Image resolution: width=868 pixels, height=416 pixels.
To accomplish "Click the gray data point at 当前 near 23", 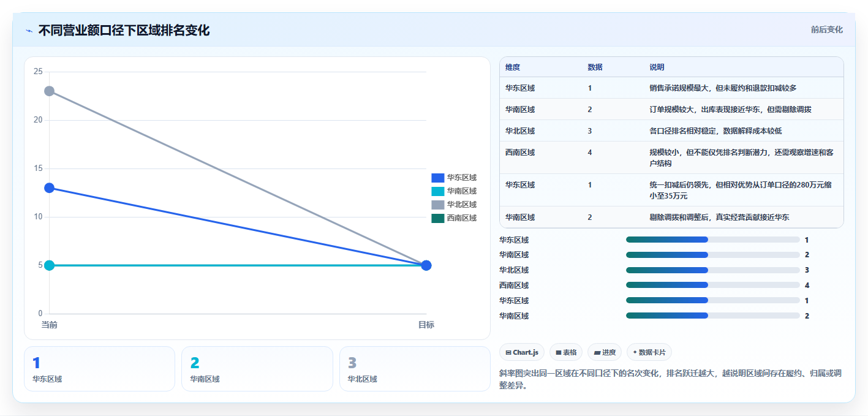I will (x=49, y=91).
